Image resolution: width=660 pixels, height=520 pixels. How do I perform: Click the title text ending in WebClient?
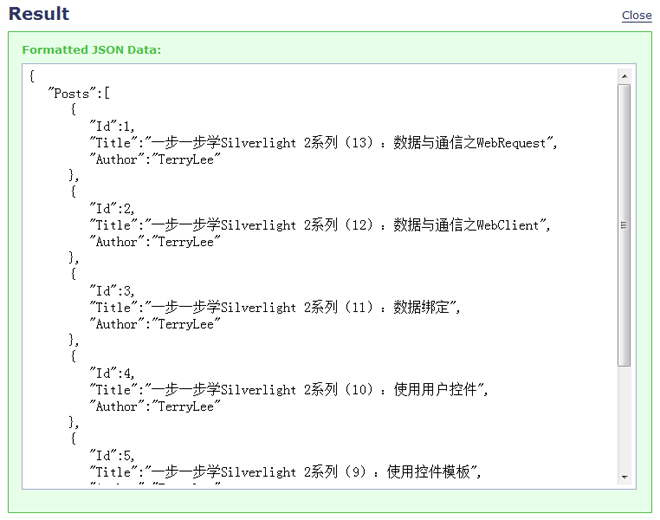[320, 225]
